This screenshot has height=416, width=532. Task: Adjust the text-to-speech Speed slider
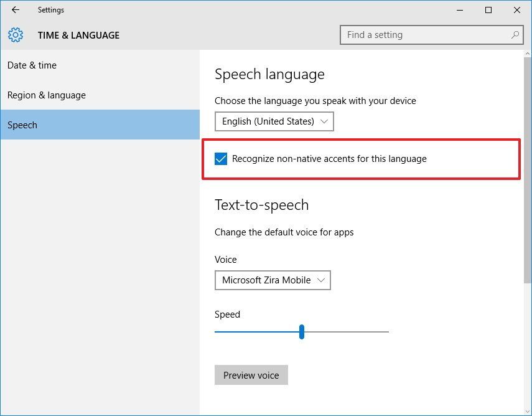point(302,332)
